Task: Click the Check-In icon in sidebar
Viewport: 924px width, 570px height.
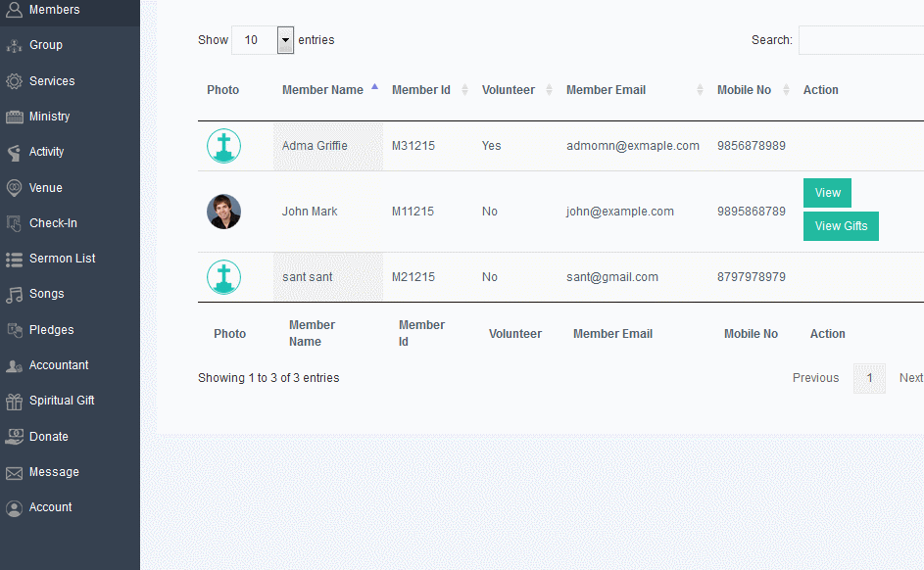Action: click(x=14, y=223)
